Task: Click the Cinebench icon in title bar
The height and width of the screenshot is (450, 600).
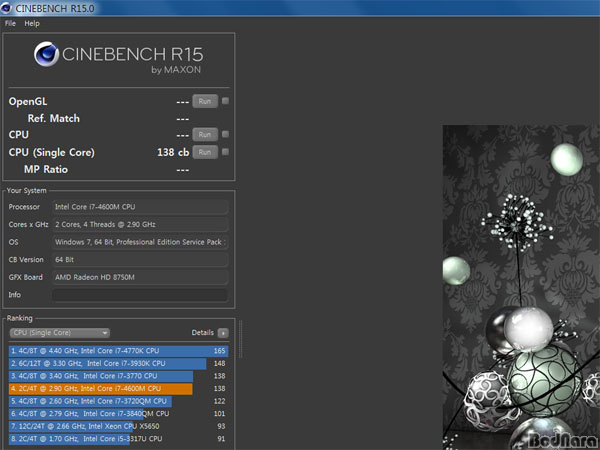Action: [6, 8]
